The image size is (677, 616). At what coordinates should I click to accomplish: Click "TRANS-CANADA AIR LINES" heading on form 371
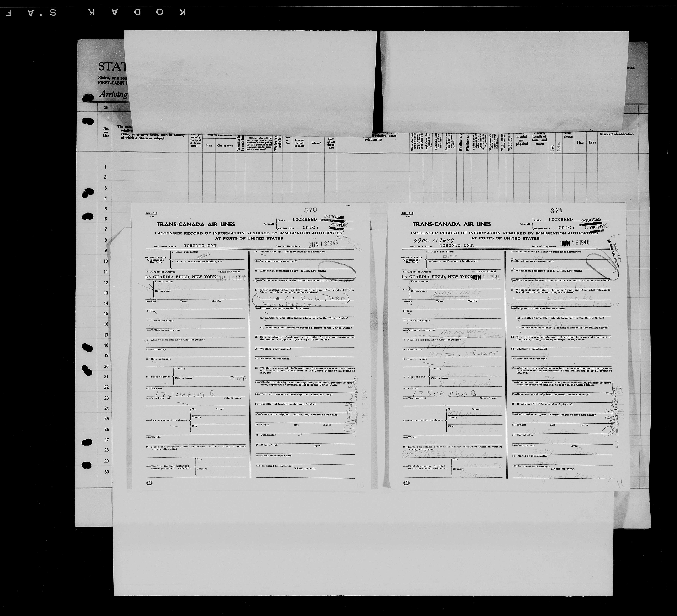[x=452, y=224]
